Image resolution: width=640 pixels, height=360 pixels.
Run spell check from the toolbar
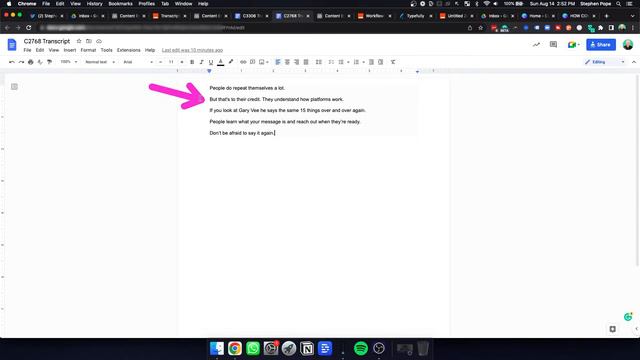40,62
